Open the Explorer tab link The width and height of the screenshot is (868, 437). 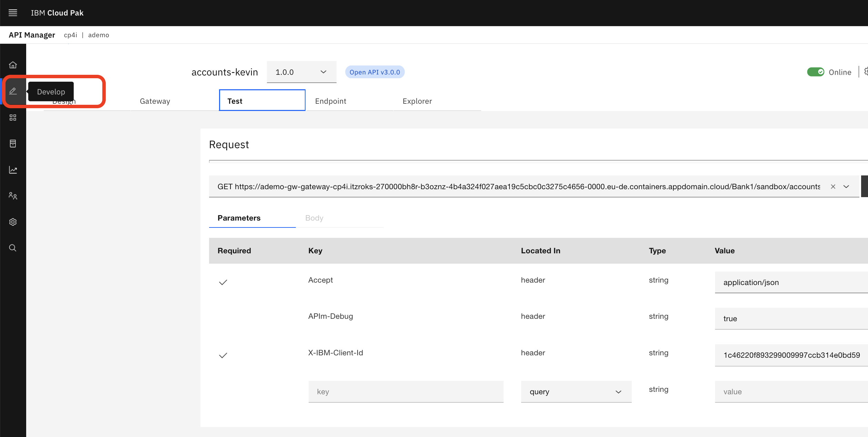pos(417,101)
